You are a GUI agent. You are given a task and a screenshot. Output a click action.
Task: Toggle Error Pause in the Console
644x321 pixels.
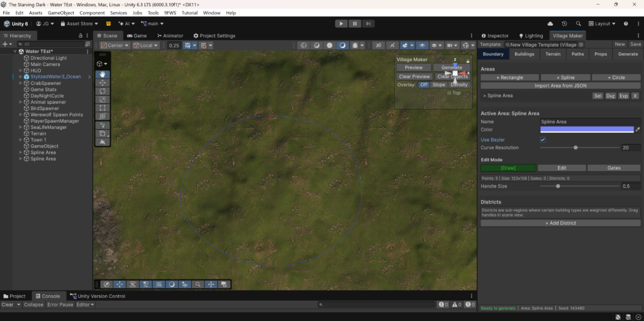tap(60, 305)
